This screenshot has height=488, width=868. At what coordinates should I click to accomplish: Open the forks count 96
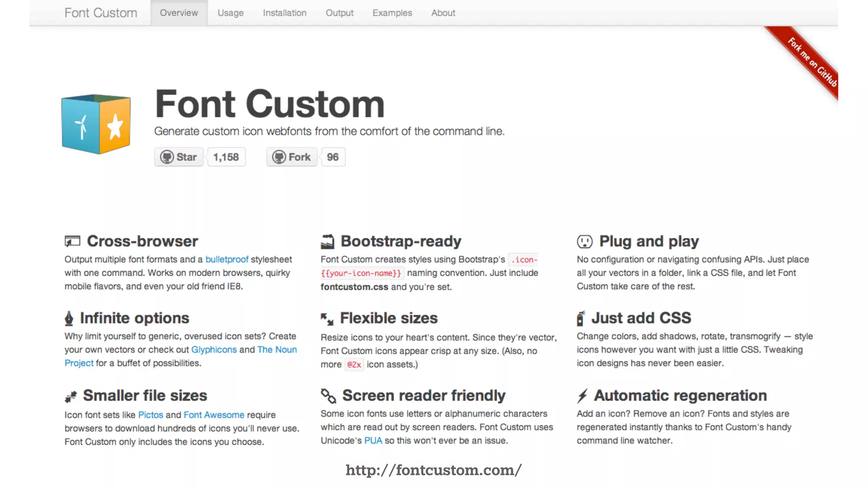(333, 157)
